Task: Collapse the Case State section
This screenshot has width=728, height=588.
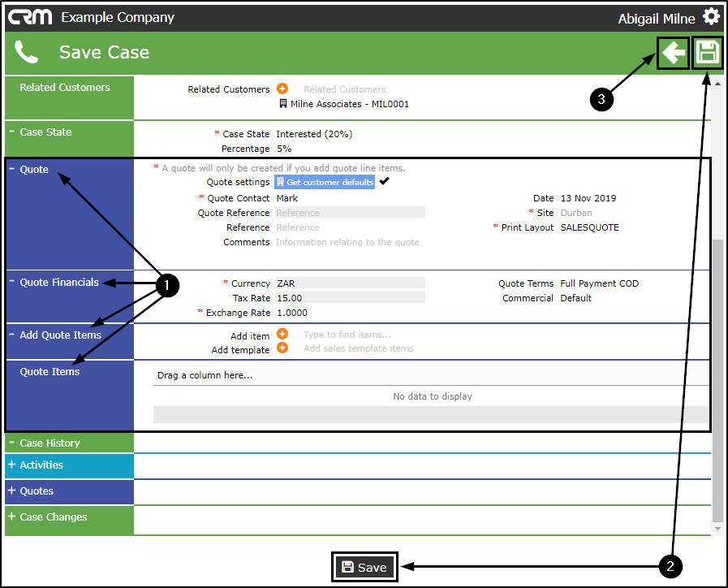Action: (11, 132)
